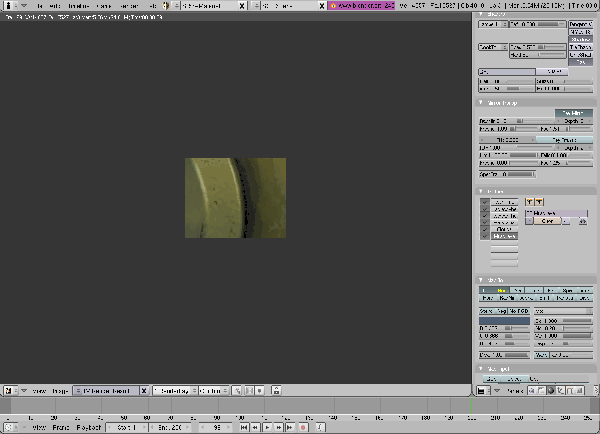Screen dimensions: 600x434
Task: Paste the texture channel with the paste icon
Action: [539, 202]
